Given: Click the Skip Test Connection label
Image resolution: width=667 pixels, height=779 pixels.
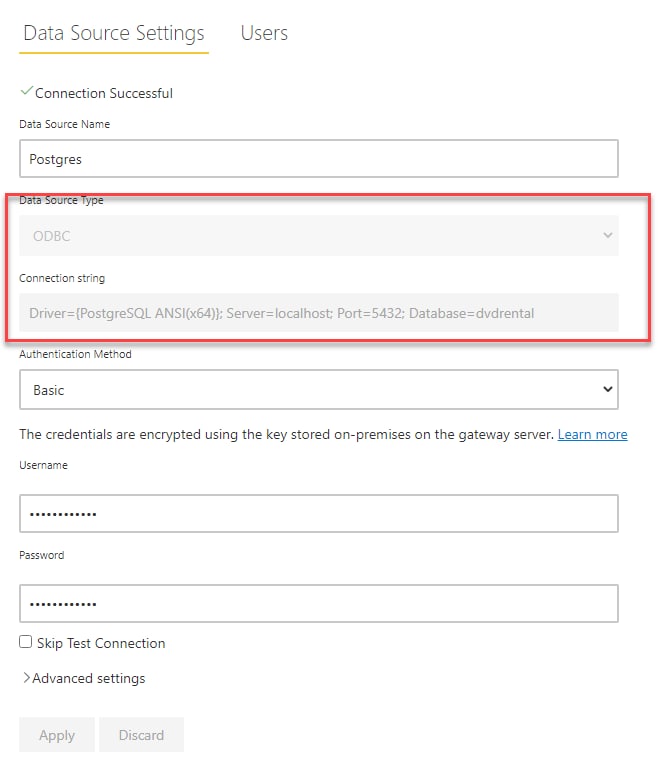Looking at the screenshot, I should [101, 643].
